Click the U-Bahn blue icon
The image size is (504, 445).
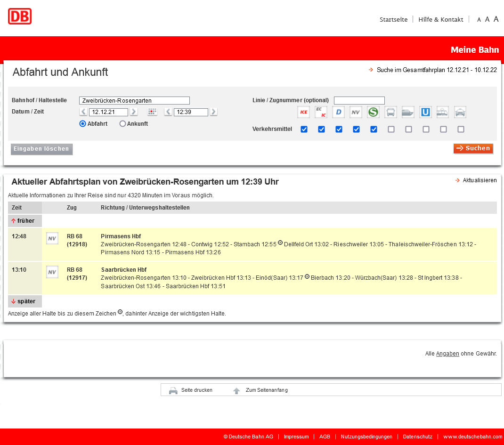425,112
